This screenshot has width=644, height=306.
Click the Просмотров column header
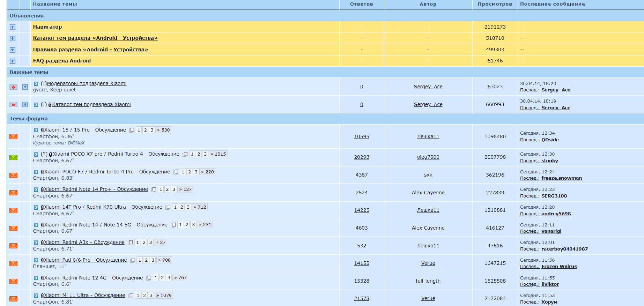point(495,4)
